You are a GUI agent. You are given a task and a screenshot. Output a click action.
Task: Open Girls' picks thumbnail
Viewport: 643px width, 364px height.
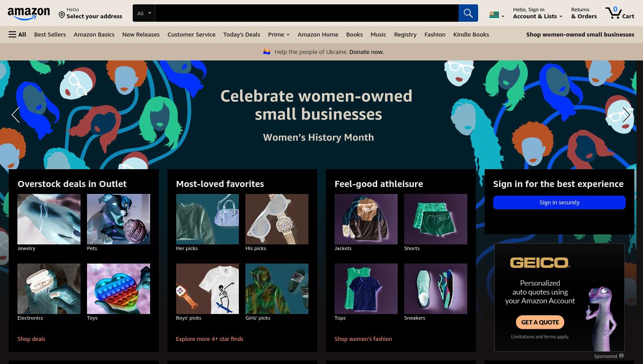coord(277,289)
